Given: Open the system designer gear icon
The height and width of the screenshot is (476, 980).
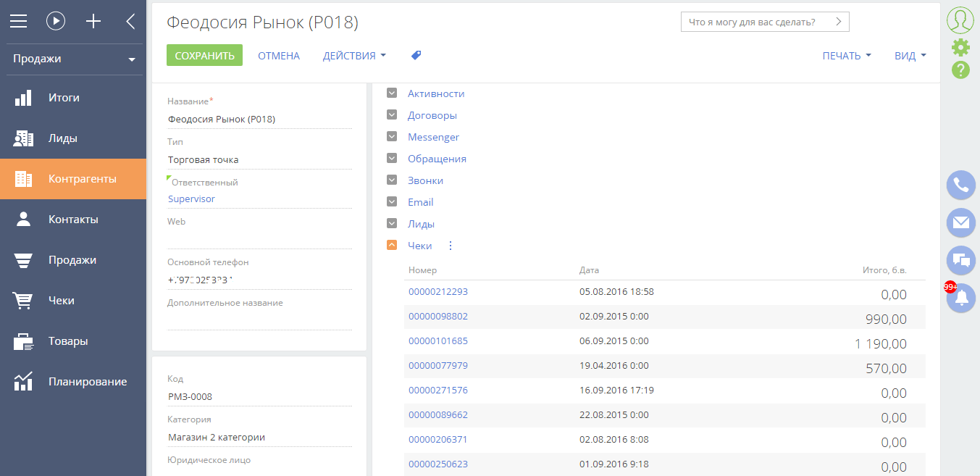Looking at the screenshot, I should point(960,48).
